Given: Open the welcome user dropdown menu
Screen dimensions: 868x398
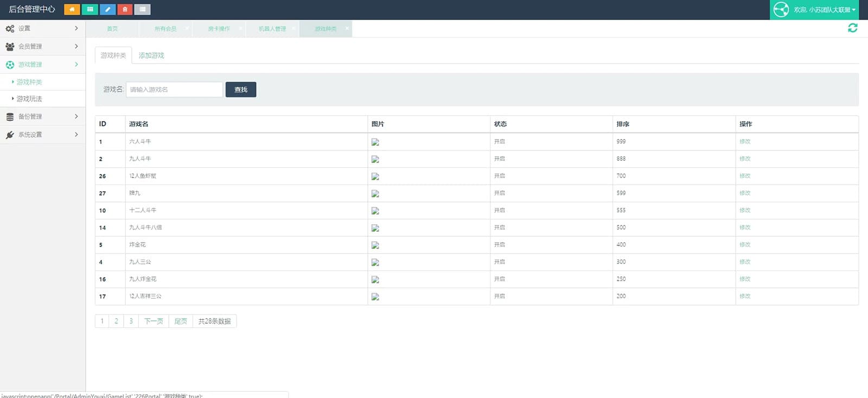Looking at the screenshot, I should (824, 10).
